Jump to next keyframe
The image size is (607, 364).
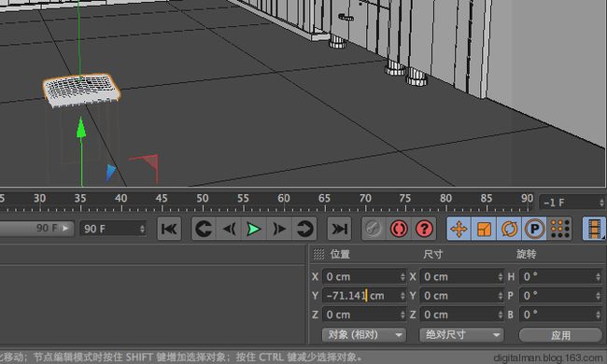pos(304,229)
